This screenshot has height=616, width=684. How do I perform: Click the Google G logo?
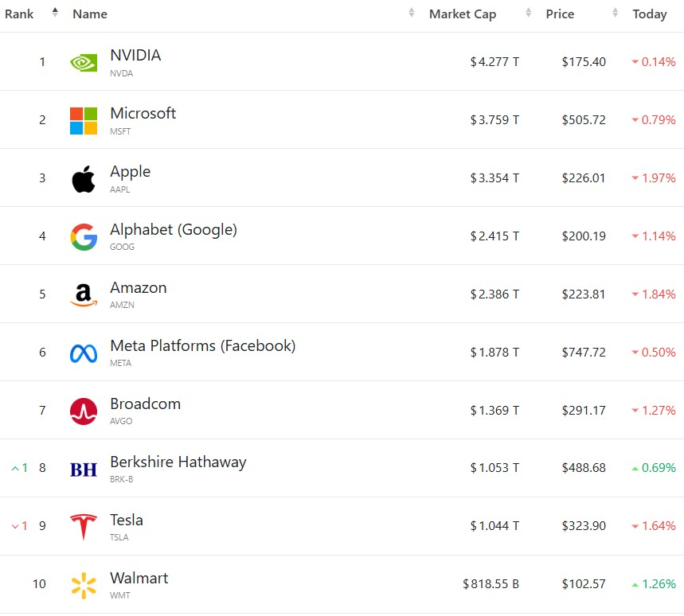tap(84, 236)
